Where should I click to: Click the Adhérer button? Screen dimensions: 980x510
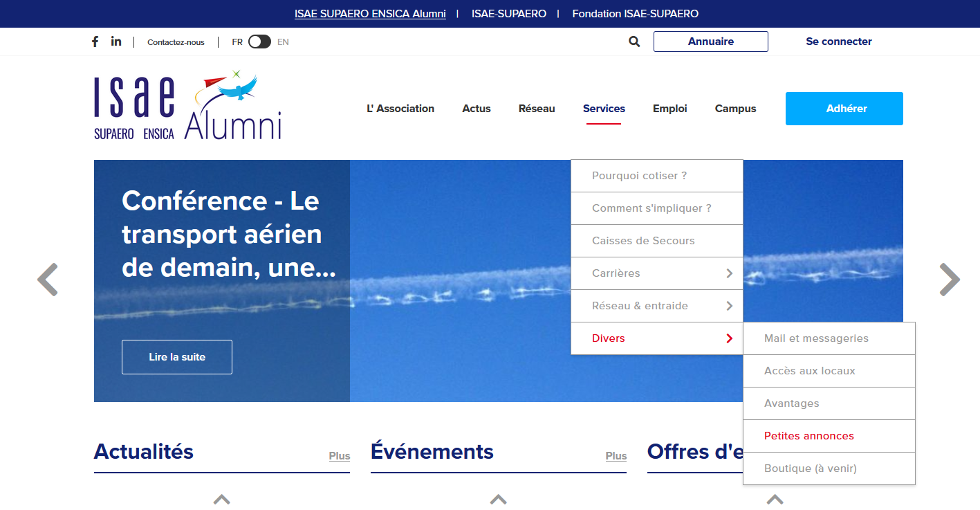point(844,109)
